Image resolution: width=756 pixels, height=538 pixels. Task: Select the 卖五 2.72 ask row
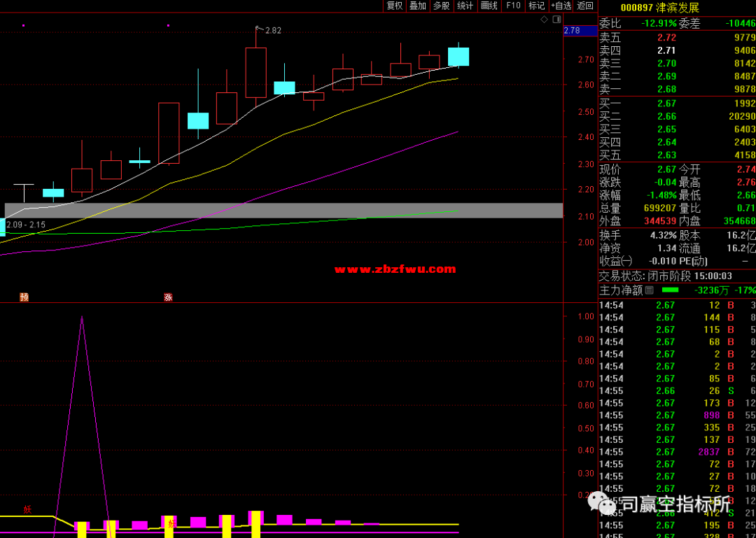(677, 38)
